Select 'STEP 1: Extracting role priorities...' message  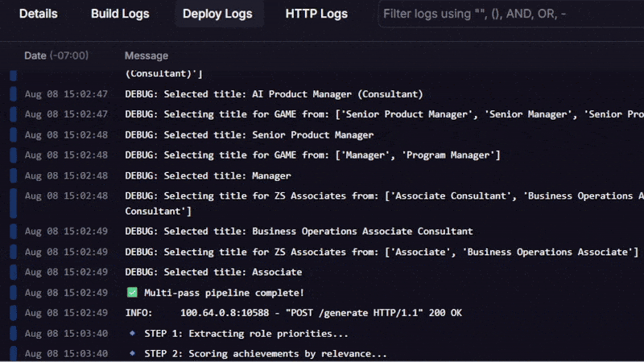coord(246,333)
